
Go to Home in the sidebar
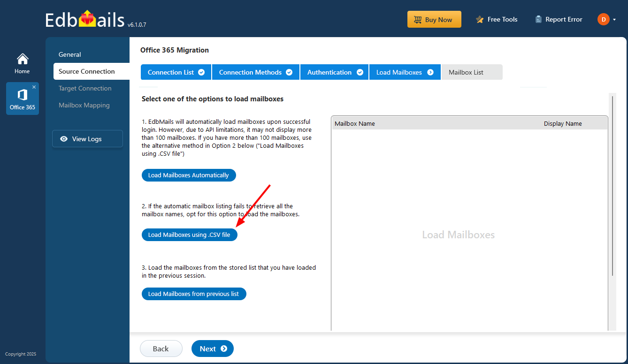point(22,64)
